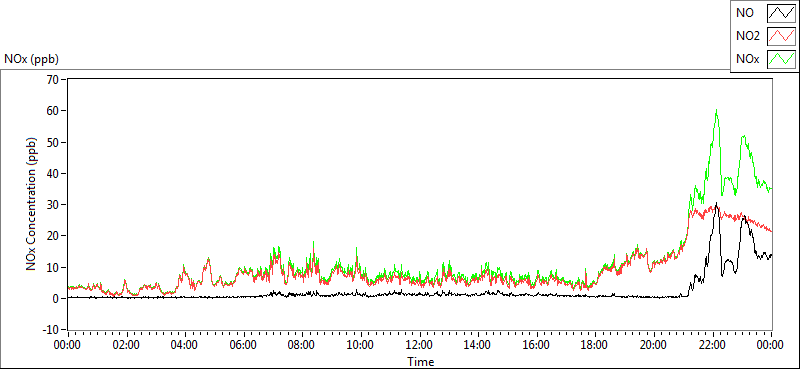Select the NOx legend label
The height and width of the screenshot is (369, 800).
point(747,60)
